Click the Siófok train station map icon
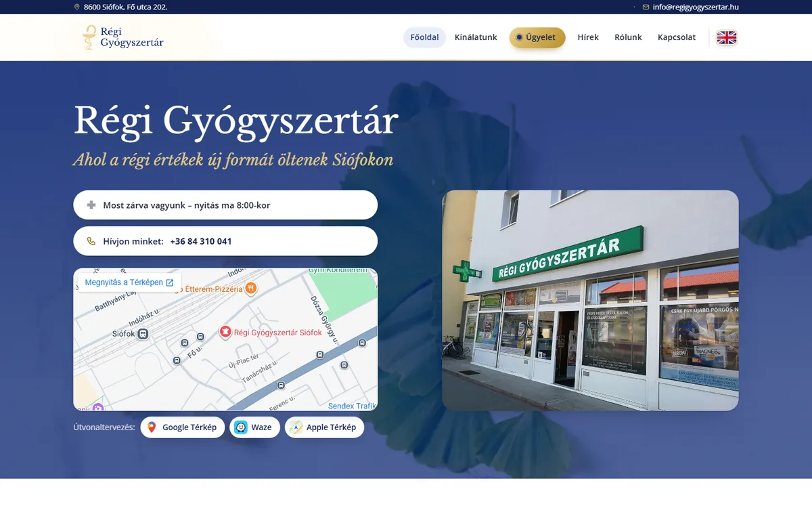This screenshot has height=508, width=812. (143, 334)
